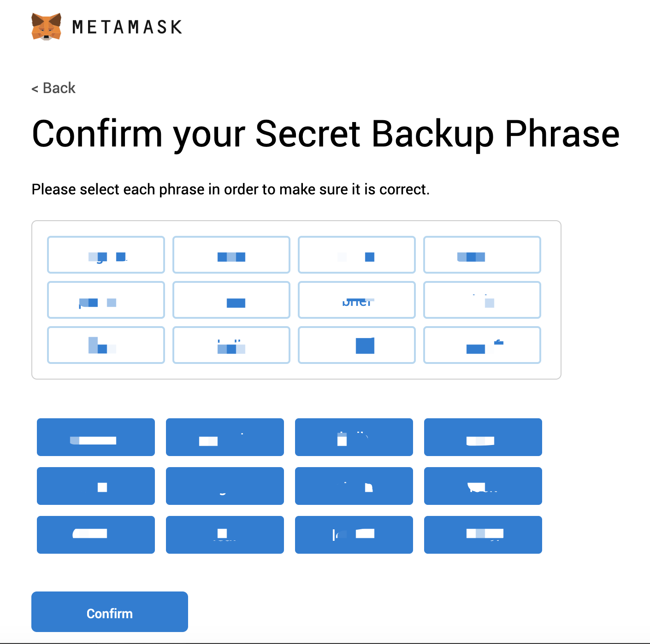
Task: Choose last blue word button in bottom row
Action: click(483, 535)
